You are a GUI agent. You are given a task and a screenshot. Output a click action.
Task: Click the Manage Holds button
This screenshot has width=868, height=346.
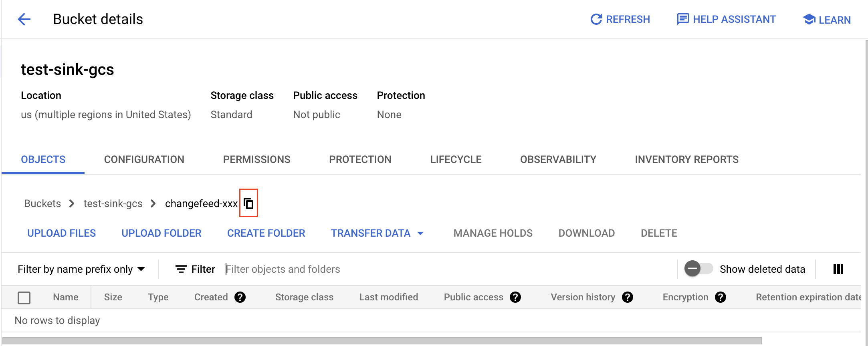[x=493, y=233]
